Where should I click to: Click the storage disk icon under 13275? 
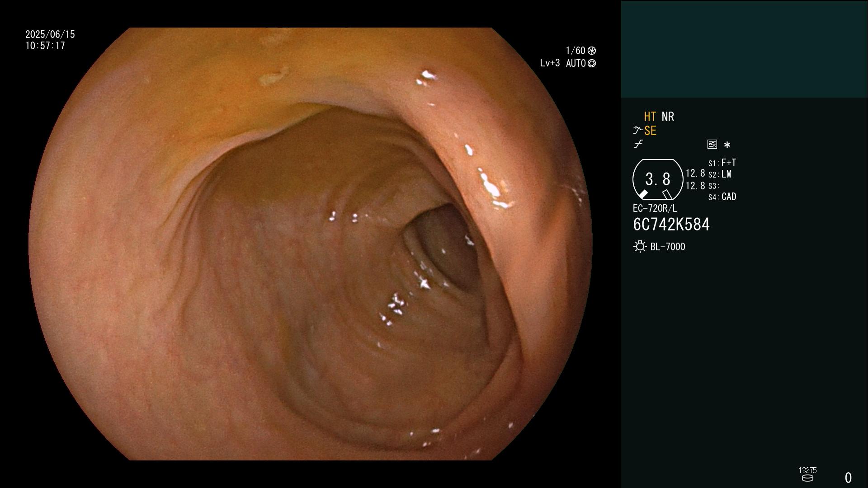pos(807,478)
